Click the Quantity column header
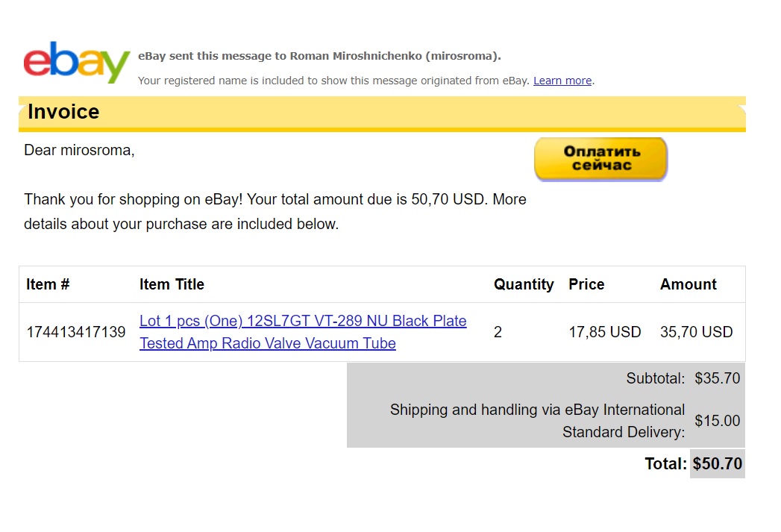This screenshot has height=532, width=781. click(523, 284)
